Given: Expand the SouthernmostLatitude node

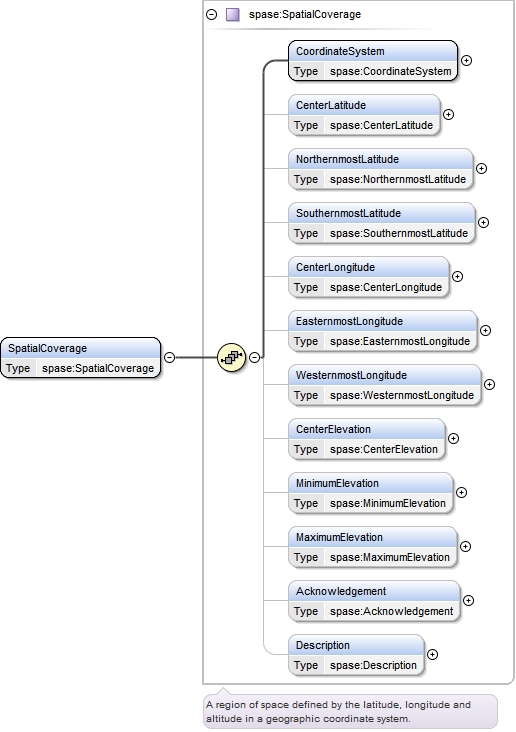Looking at the screenshot, I should (483, 223).
